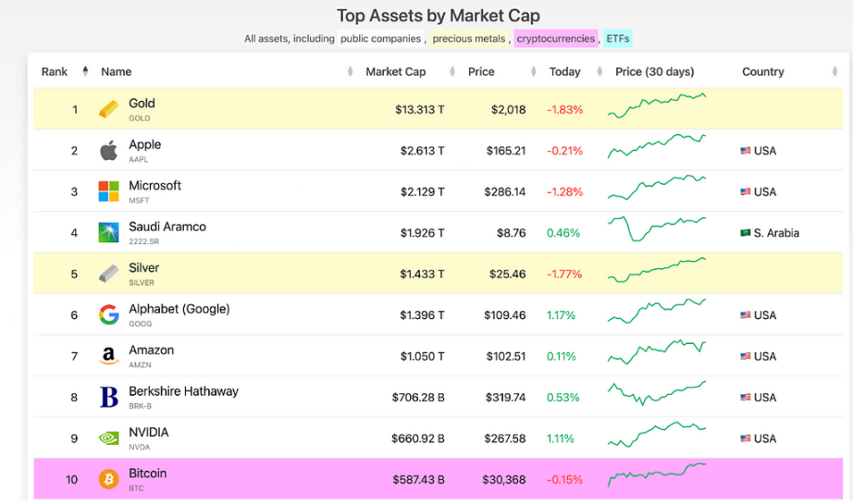Viewport: 853px width, 504px height.
Task: Filter by public companies tag
Action: [x=380, y=39]
